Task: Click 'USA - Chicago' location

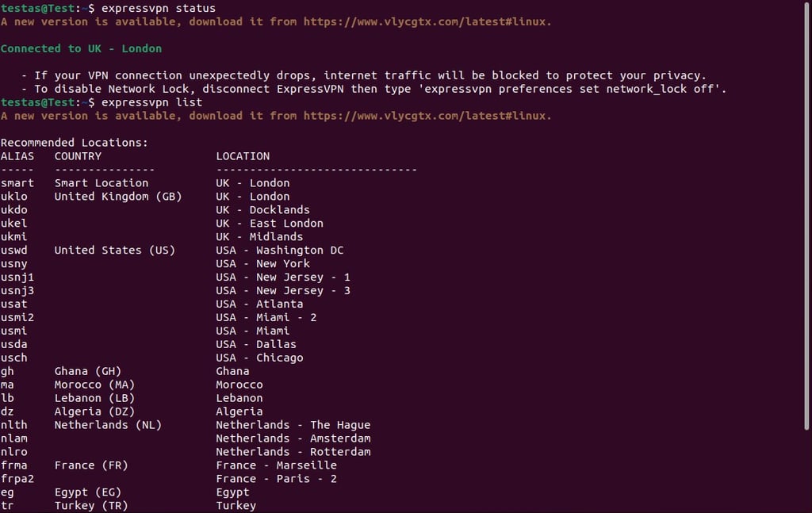Action: tap(259, 358)
